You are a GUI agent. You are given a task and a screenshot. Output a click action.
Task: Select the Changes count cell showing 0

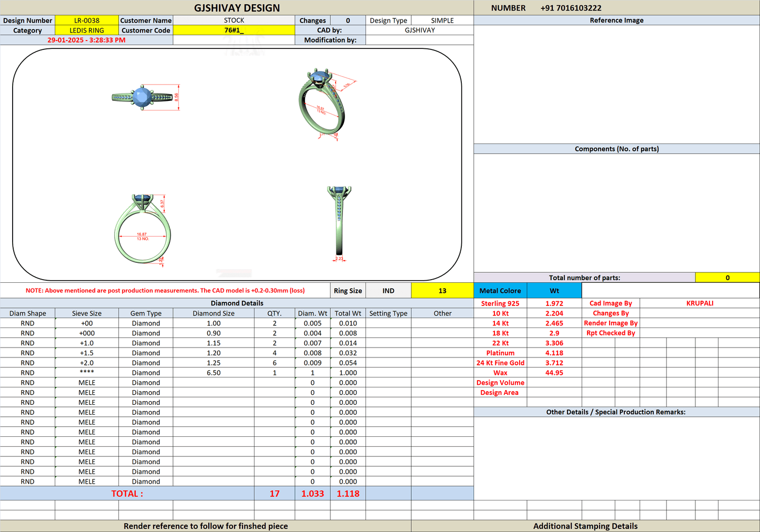pyautogui.click(x=348, y=21)
